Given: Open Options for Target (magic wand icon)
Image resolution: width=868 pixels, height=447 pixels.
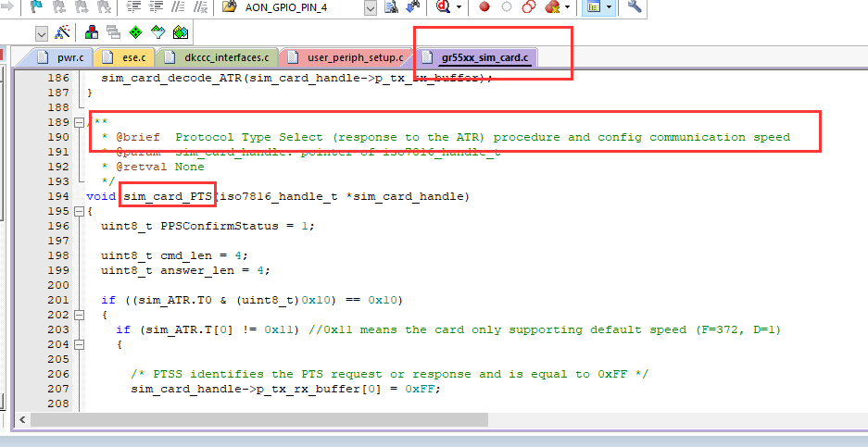Looking at the screenshot, I should click(x=62, y=32).
